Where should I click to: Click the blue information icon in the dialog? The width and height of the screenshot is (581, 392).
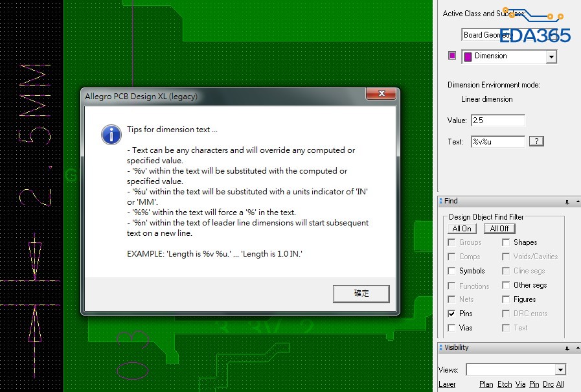click(x=111, y=135)
